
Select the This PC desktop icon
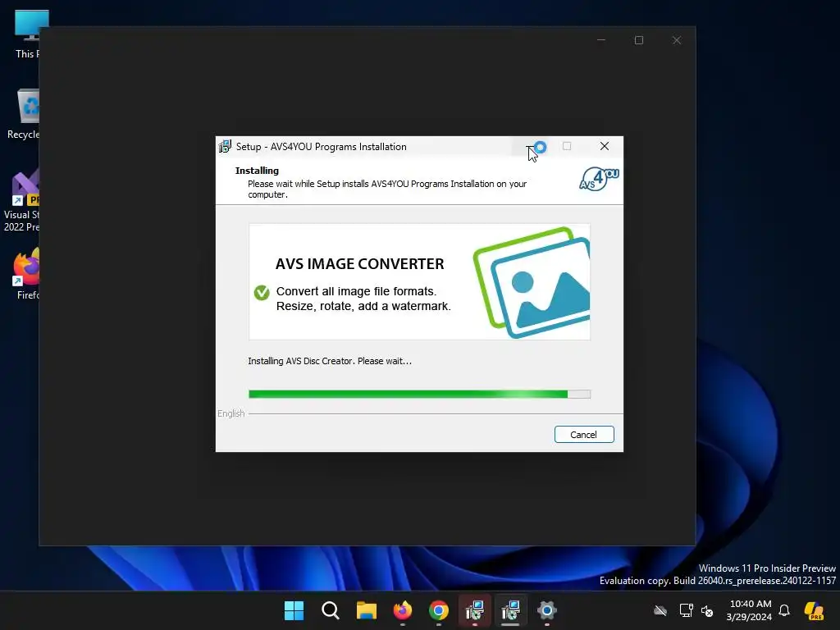point(27,34)
